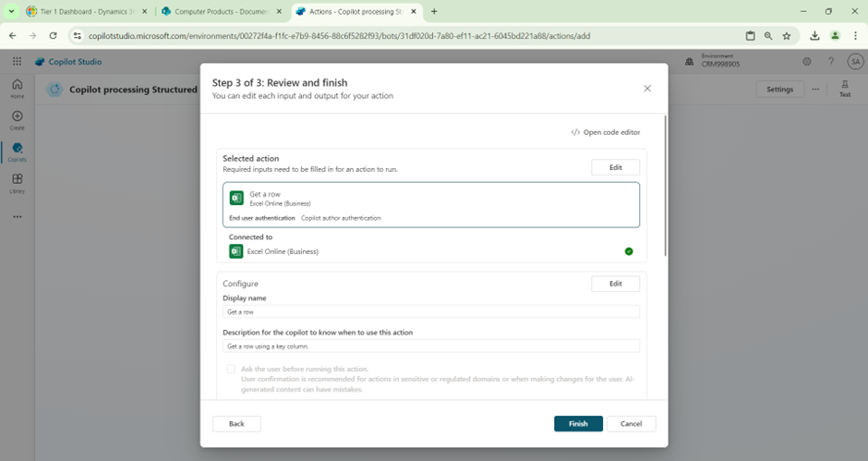Open the Library sidebar icon

(17, 183)
